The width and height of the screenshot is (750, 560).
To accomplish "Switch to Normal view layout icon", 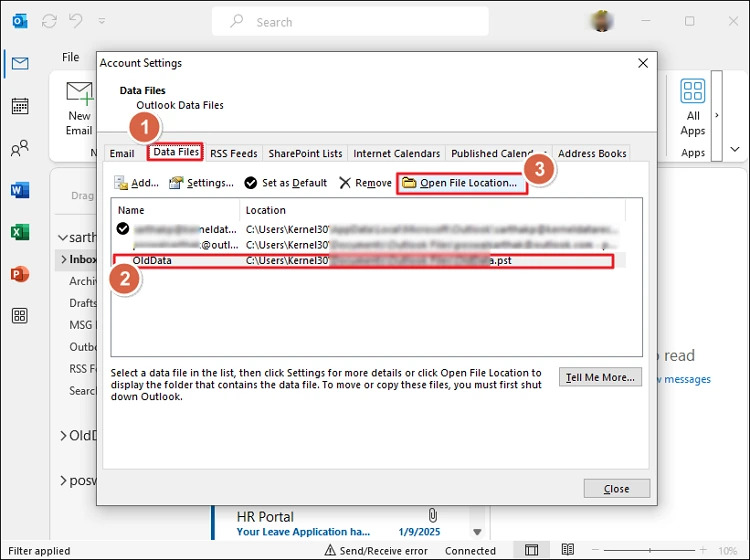I will click(531, 550).
